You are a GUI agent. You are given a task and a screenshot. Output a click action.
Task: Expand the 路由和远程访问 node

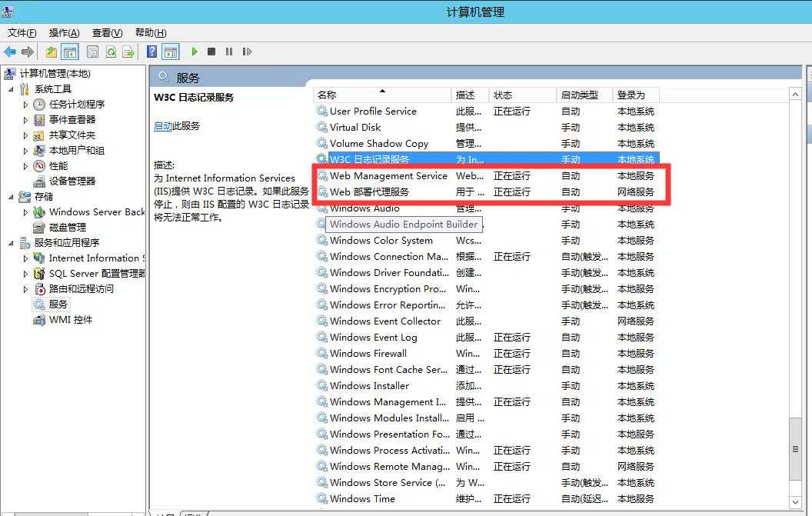tap(25, 289)
